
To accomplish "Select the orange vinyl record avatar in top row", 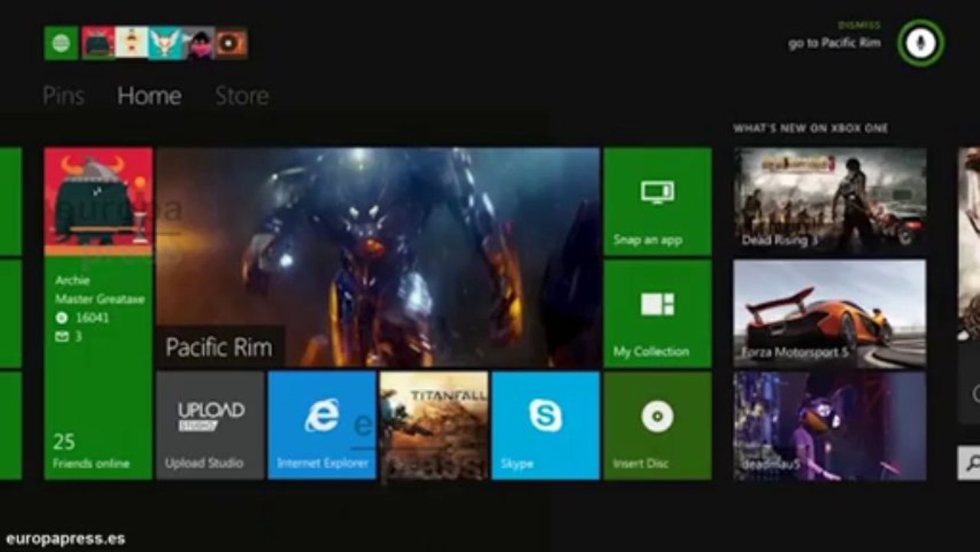I will coord(231,43).
